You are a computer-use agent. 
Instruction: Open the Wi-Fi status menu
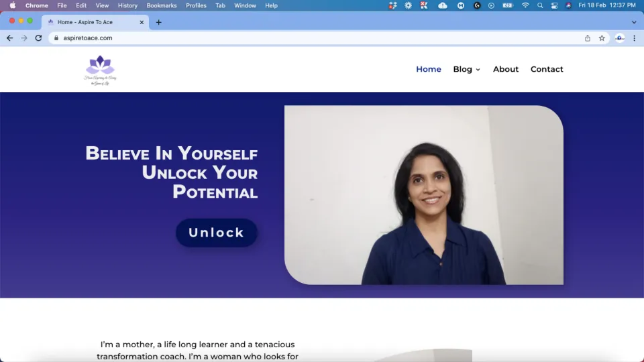525,5
